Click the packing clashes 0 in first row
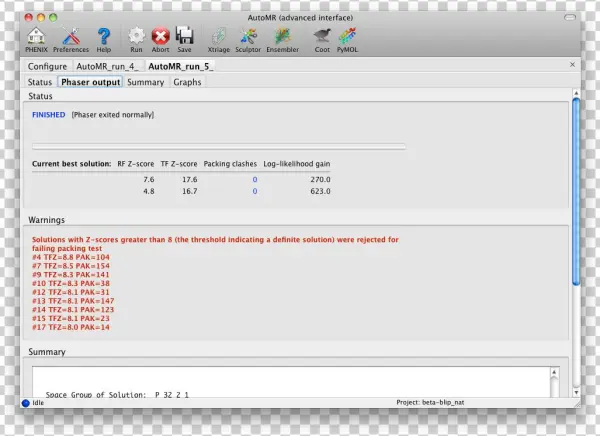This screenshot has width=600, height=436. [x=255, y=180]
